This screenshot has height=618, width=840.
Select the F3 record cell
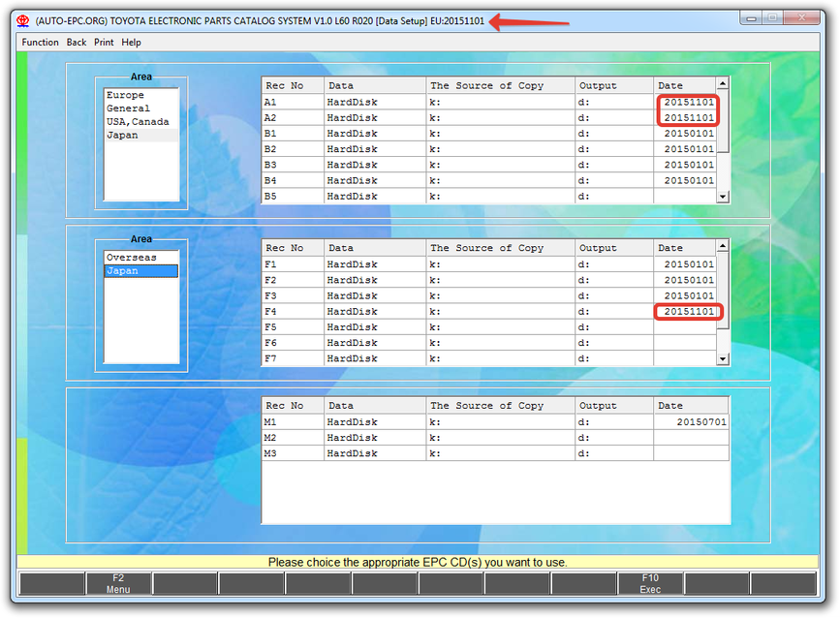tap(293, 295)
